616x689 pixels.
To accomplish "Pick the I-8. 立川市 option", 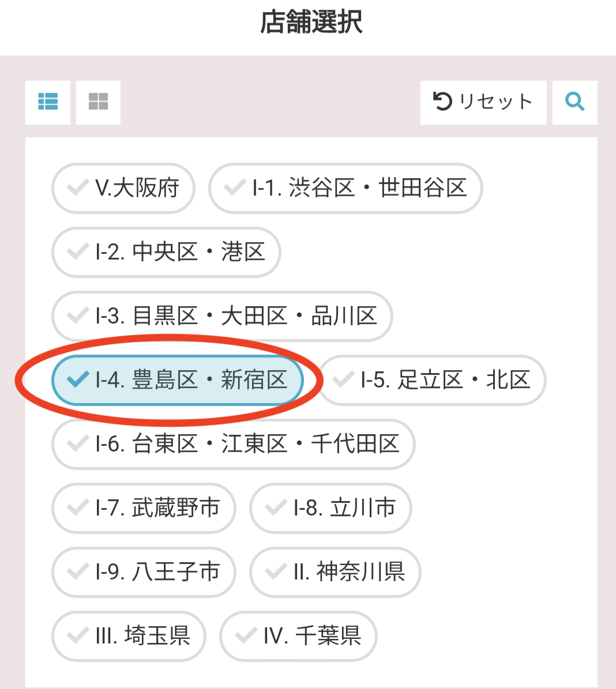I will [x=330, y=508].
